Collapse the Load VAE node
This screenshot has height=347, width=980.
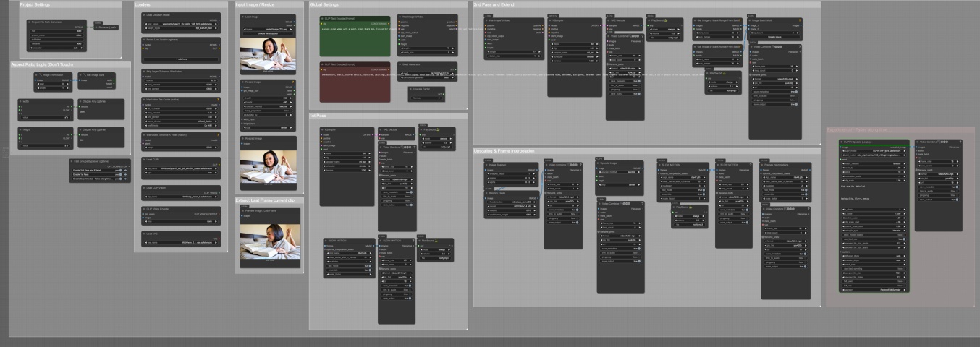(144, 234)
